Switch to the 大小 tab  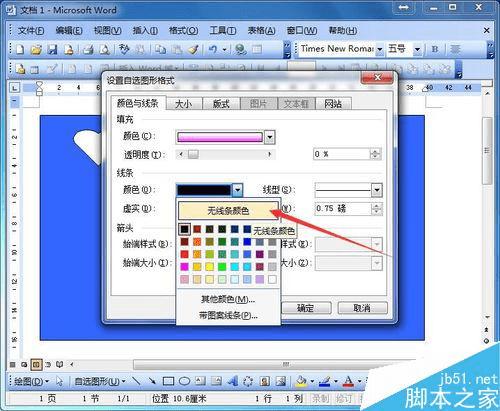click(x=184, y=104)
